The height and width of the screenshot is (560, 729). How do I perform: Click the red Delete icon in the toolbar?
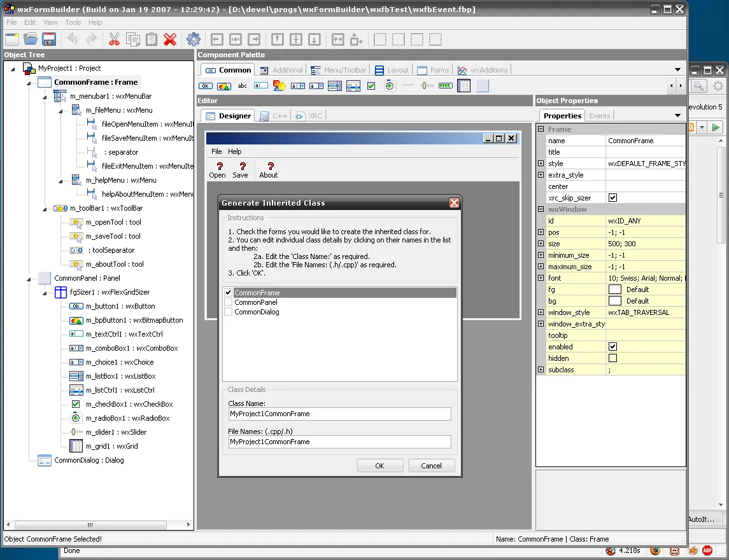(x=170, y=39)
